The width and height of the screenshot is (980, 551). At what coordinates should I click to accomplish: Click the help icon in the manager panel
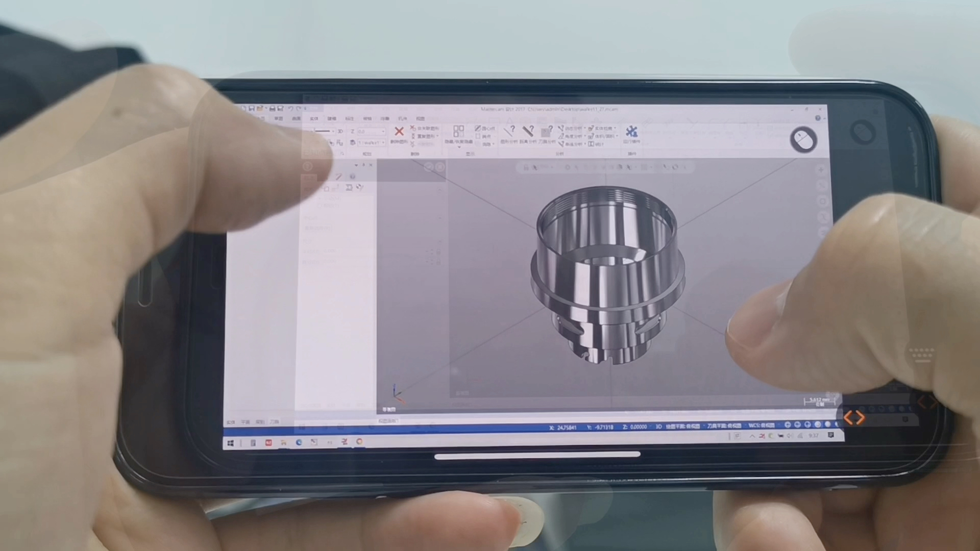(352, 177)
